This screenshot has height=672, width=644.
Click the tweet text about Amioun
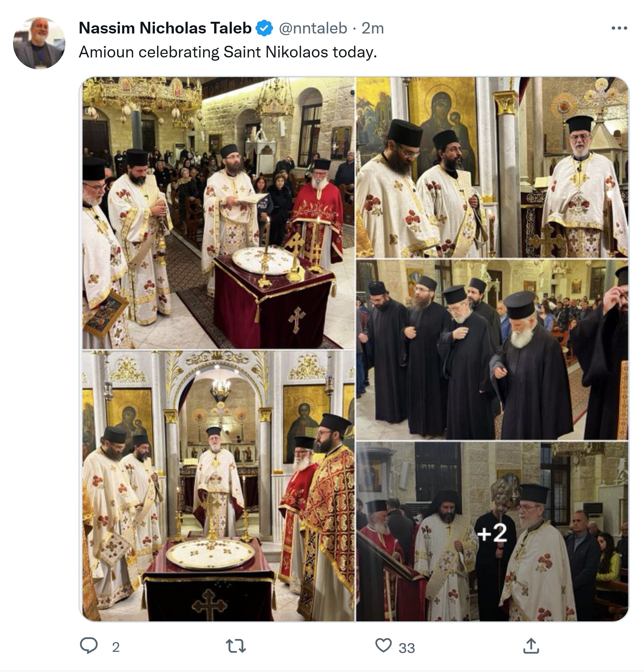(228, 52)
